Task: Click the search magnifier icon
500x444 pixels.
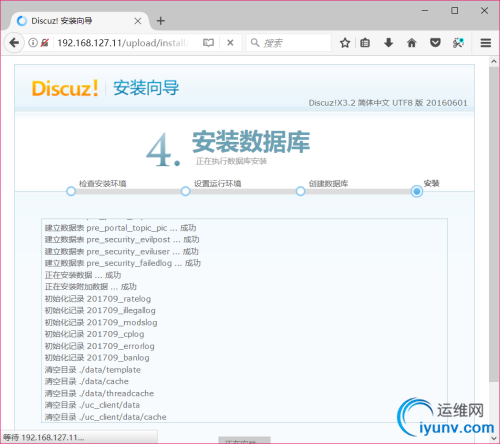Action: pos(255,43)
